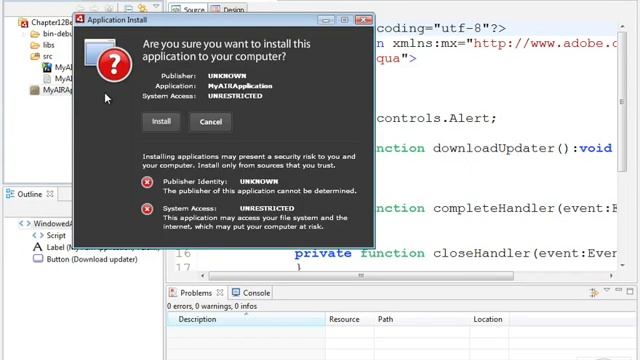Click the Adobe AIR icon in dialog title bar
The image size is (640, 360).
click(80, 19)
